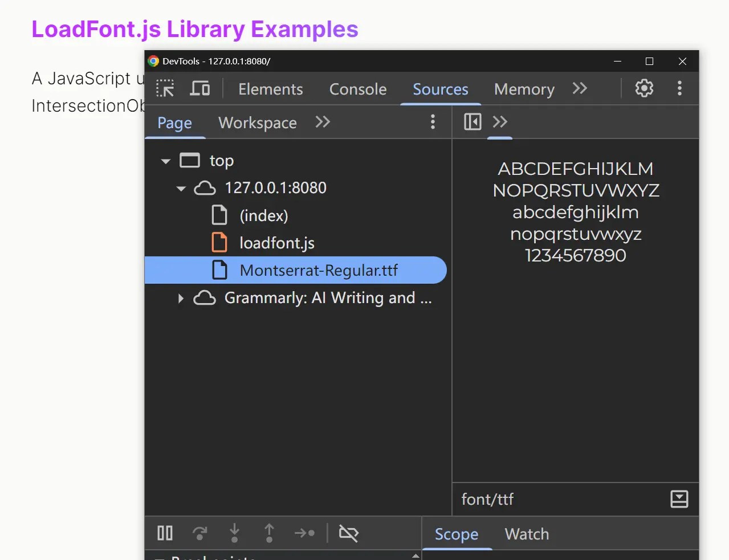Click the download icon next to font/ttf
This screenshot has height=560, width=729.
(679, 500)
